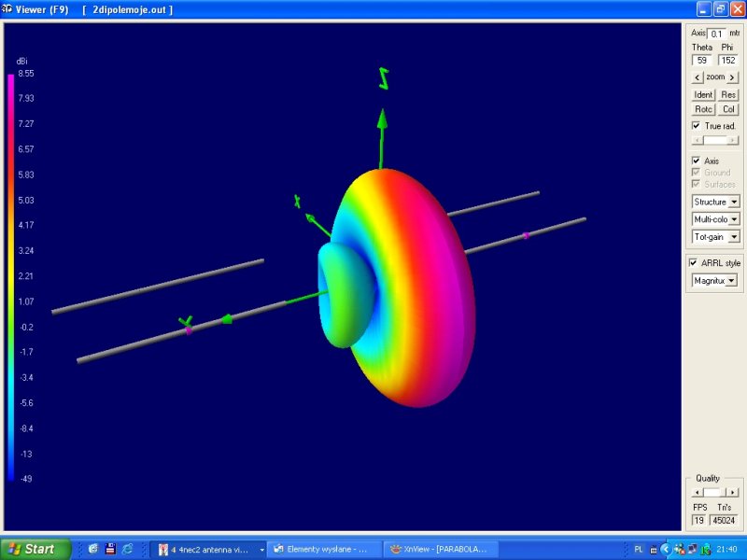Click the Theta value field
This screenshot has width=747, height=560.
(x=702, y=60)
